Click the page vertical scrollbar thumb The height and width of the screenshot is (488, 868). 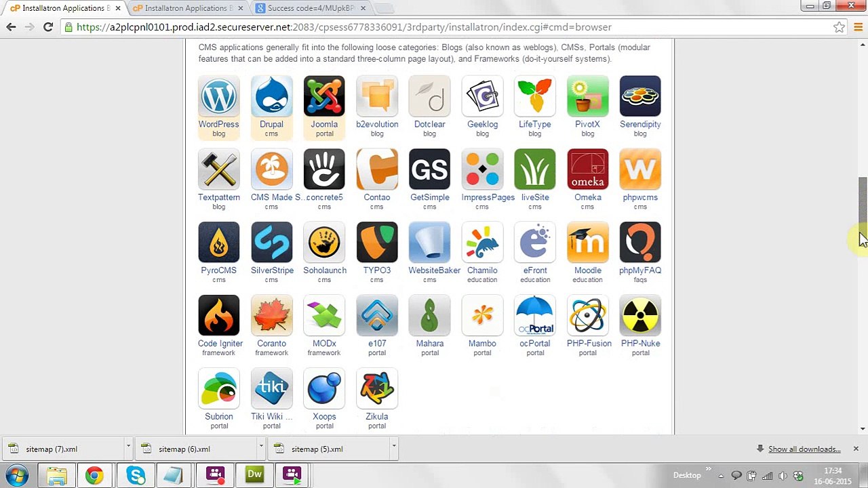863,209
